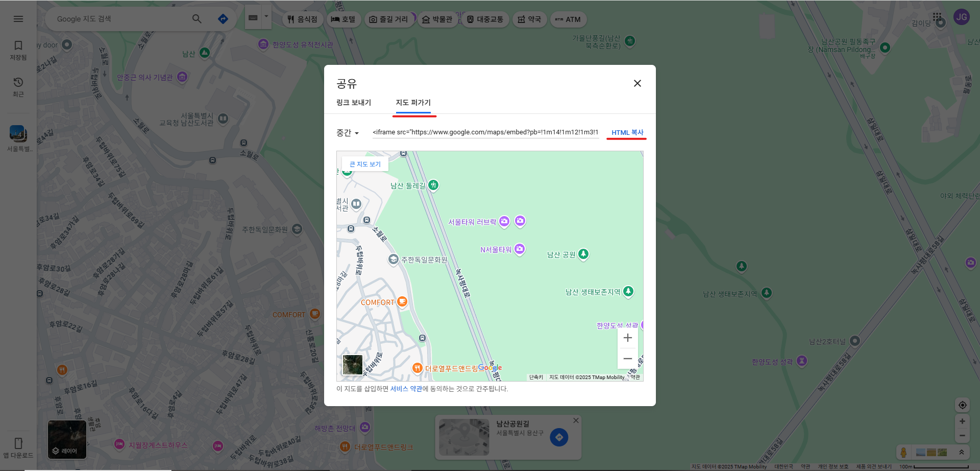Click the 한양도성 성곽 pin on main map
Viewport: 980px width, 471px height.
pos(802,361)
